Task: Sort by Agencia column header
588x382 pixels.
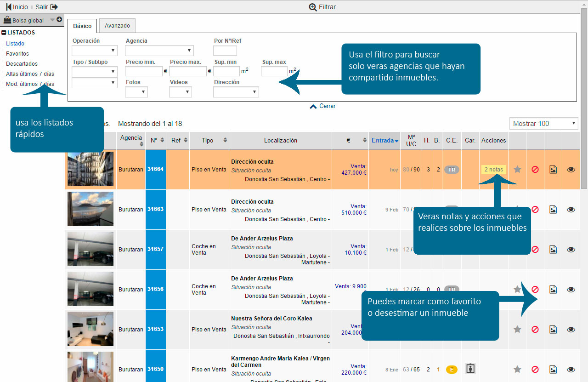Action: [x=131, y=141]
